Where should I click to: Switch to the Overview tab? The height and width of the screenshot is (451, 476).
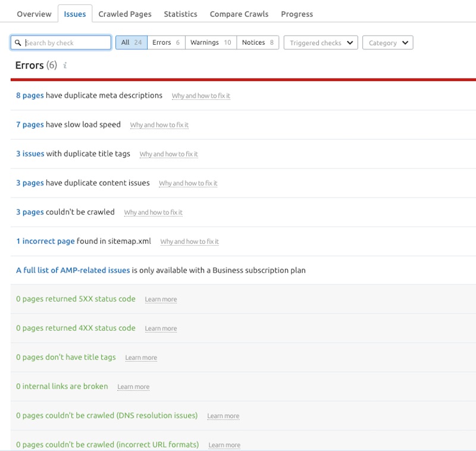click(x=34, y=14)
